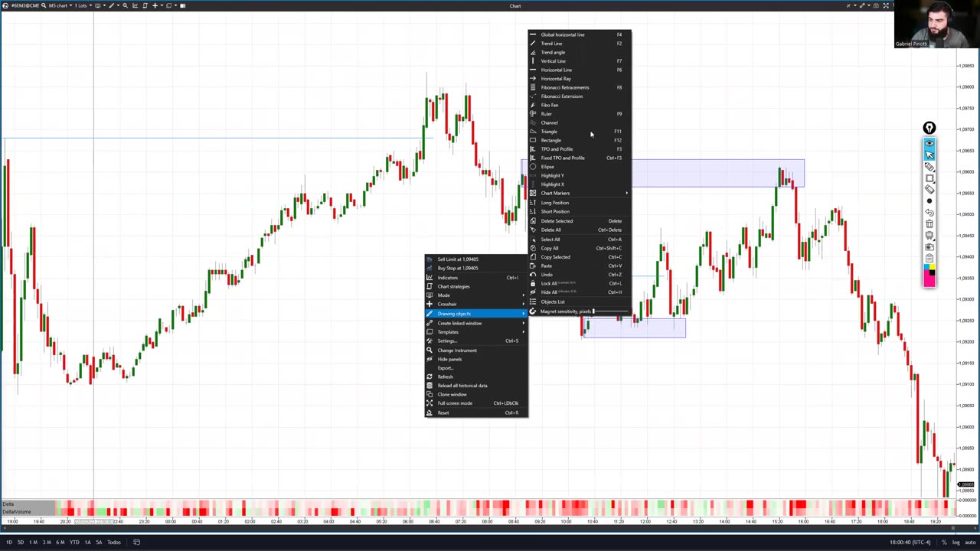Toggle Hide All drawing objects
The height and width of the screenshot is (551, 980).
point(580,292)
